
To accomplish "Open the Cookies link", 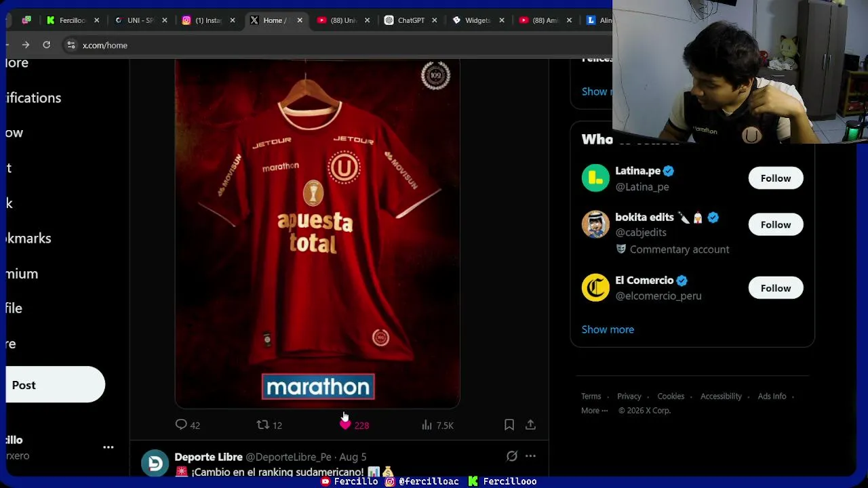I will 671,396.
